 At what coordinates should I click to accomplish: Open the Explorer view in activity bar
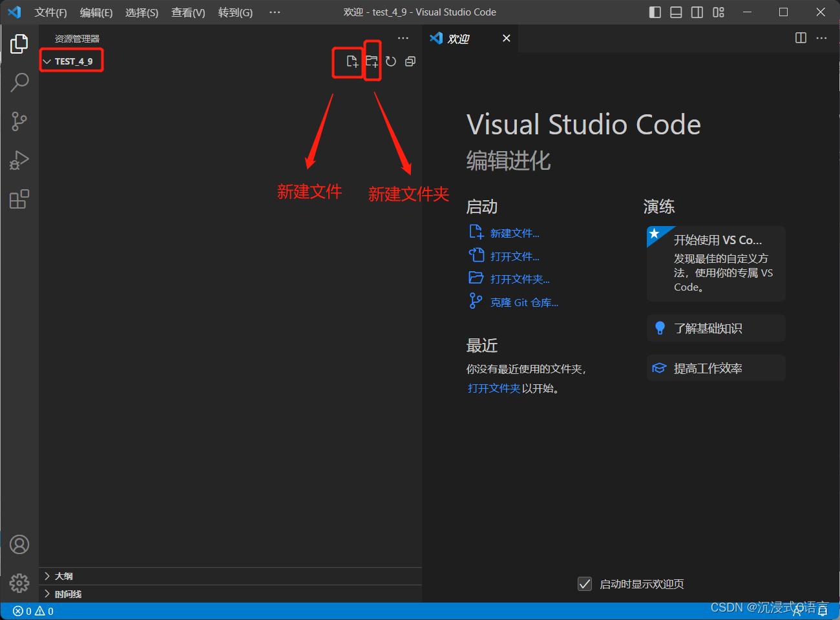[x=19, y=44]
